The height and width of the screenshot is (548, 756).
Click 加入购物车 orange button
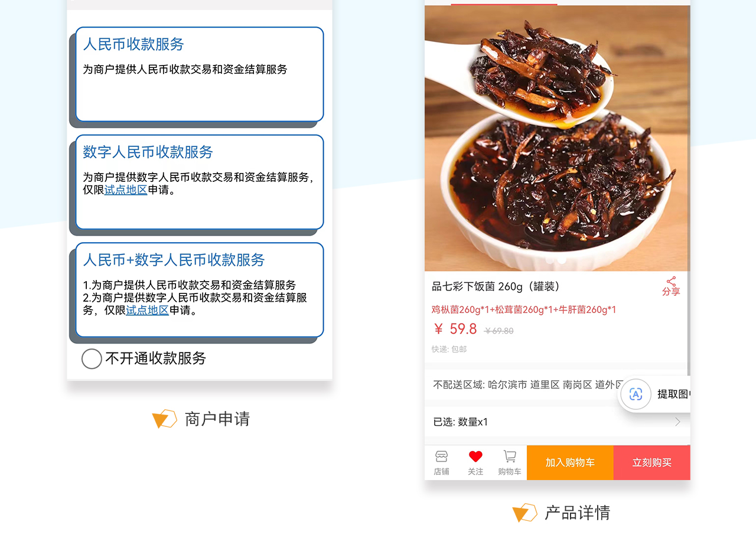point(570,462)
